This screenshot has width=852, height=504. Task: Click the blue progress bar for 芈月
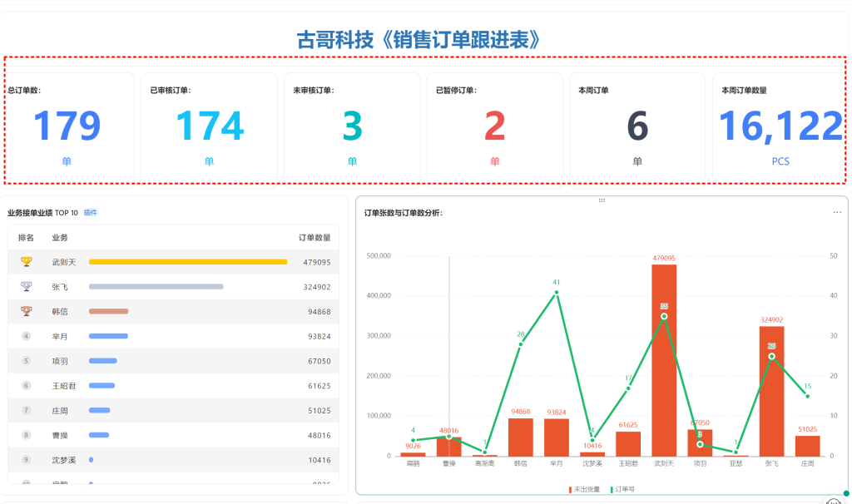coord(108,336)
